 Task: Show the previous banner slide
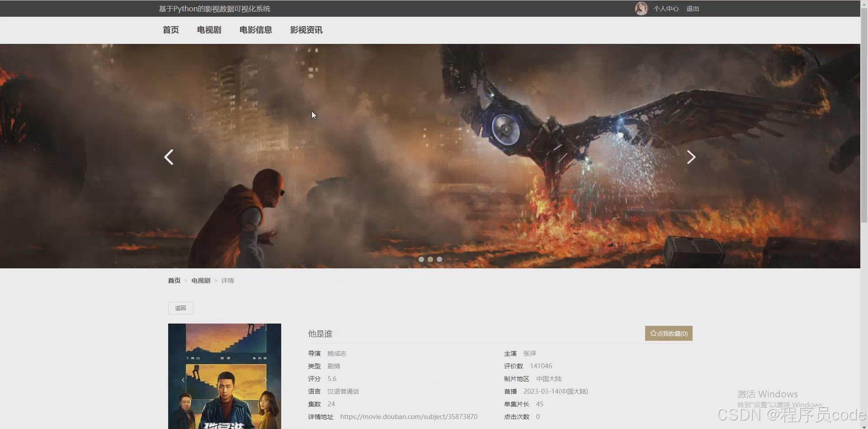point(169,157)
